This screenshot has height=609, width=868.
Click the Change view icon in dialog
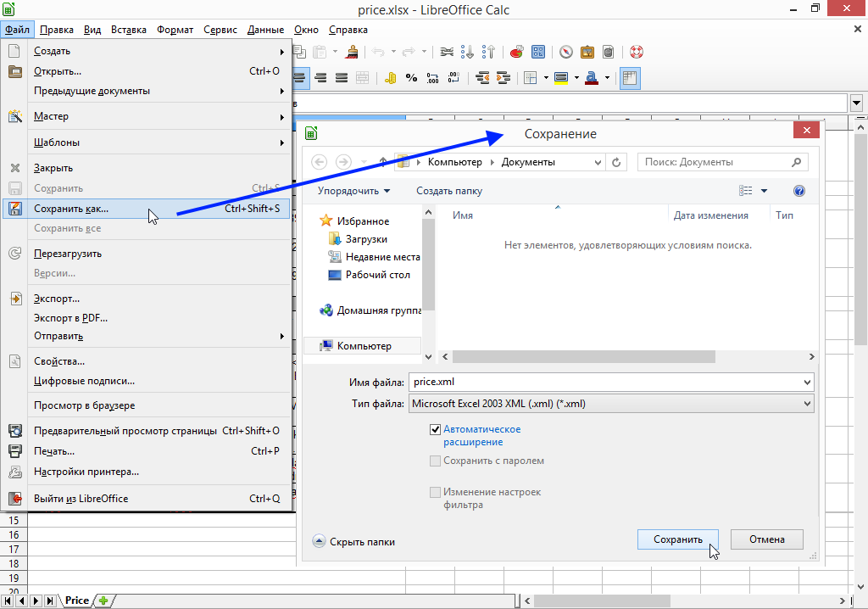pos(746,191)
